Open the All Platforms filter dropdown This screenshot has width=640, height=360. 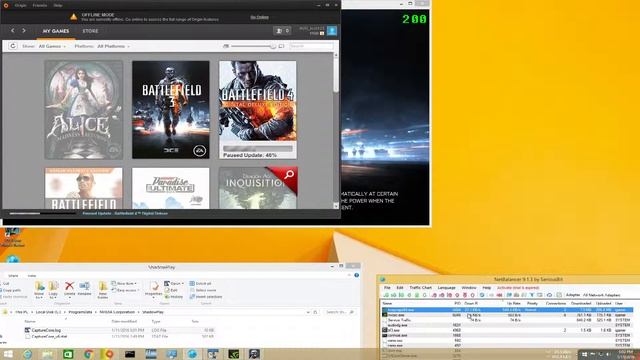coord(113,46)
